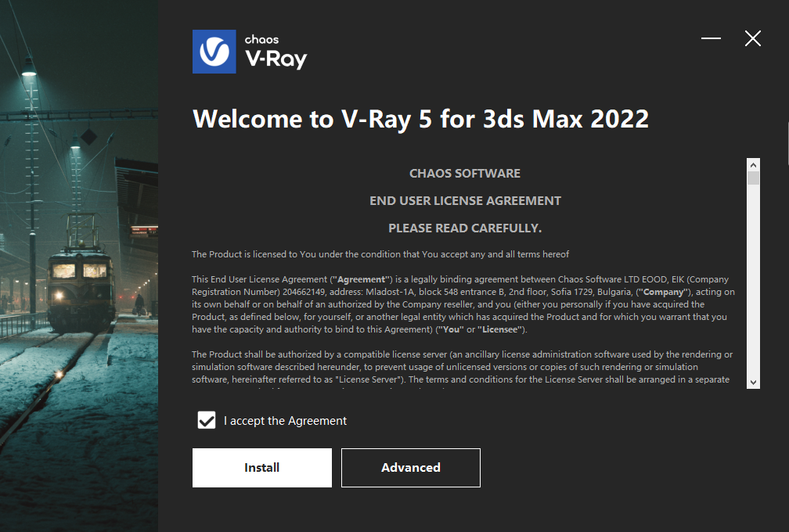Click the Install button
The image size is (789, 532).
pyautogui.click(x=261, y=467)
